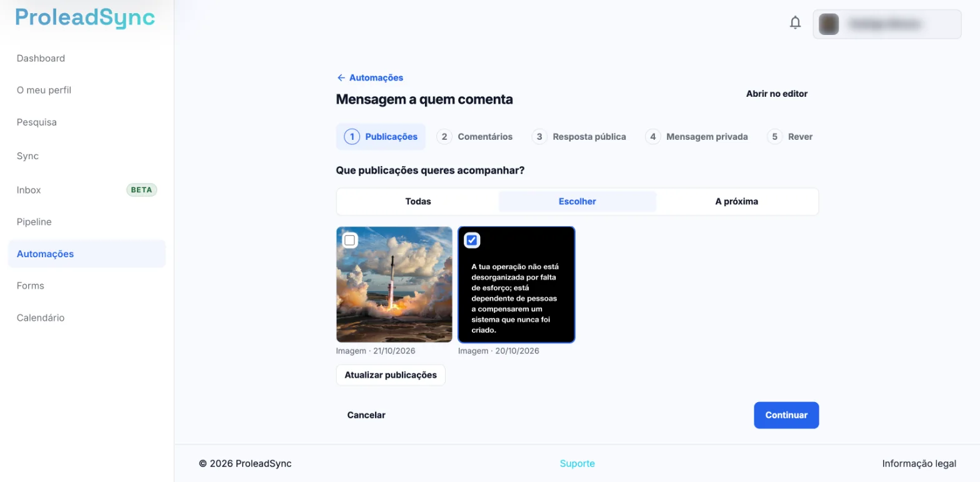The height and width of the screenshot is (482, 980).
Task: Click Abrir no editor
Action: tap(777, 94)
